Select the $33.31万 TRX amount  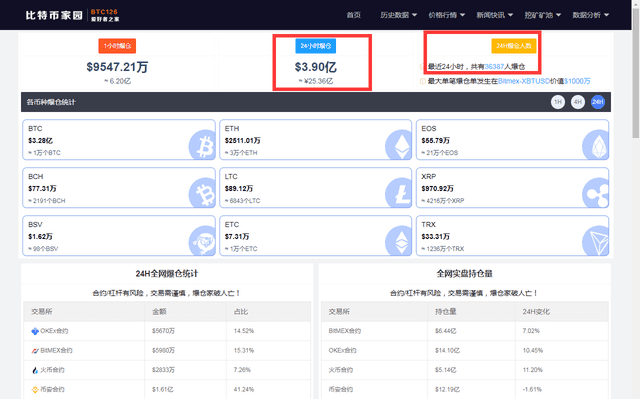coord(436,237)
